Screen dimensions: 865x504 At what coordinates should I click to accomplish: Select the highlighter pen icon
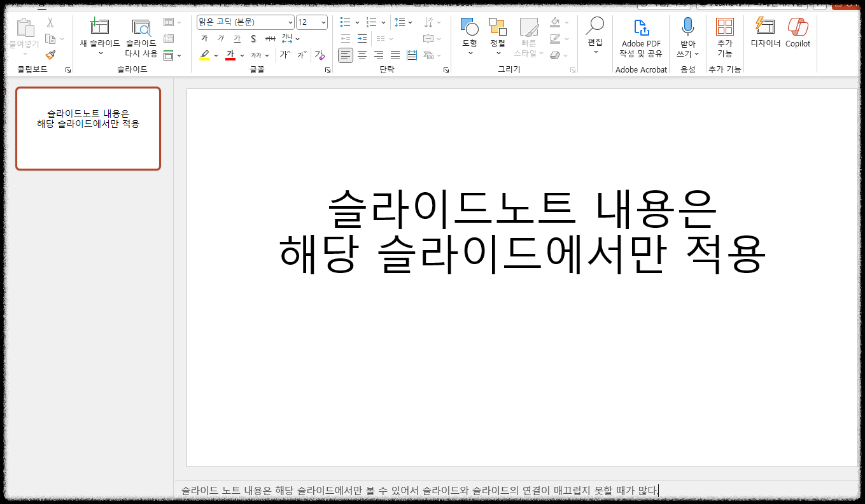pyautogui.click(x=204, y=55)
